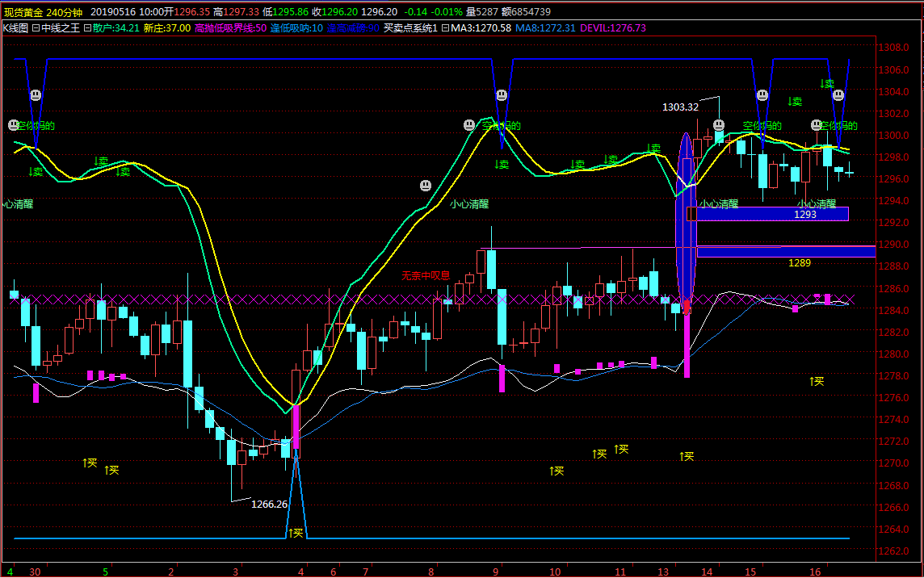Click the 1296.00 price axis label
Viewport: 924px width, 578px height.
pyautogui.click(x=893, y=179)
